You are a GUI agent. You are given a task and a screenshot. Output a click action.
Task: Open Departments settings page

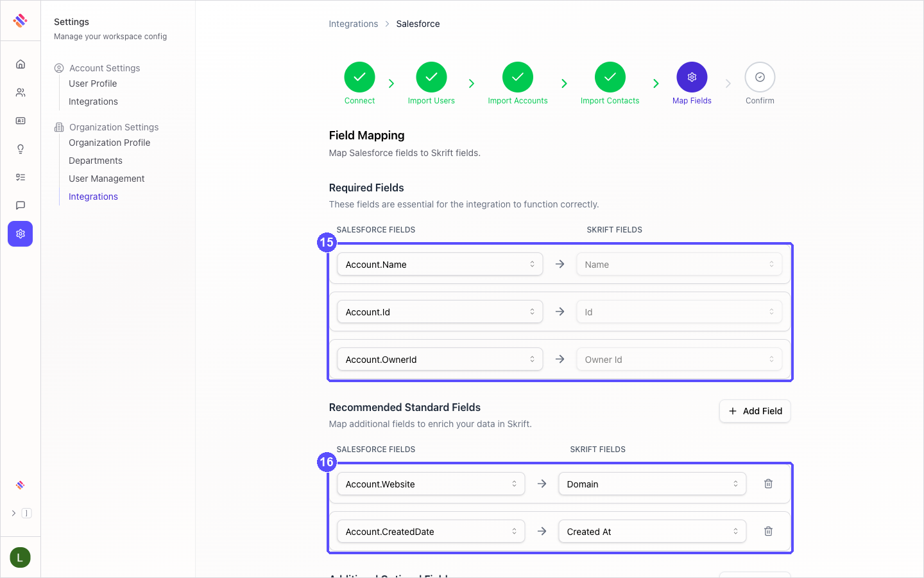(96, 161)
